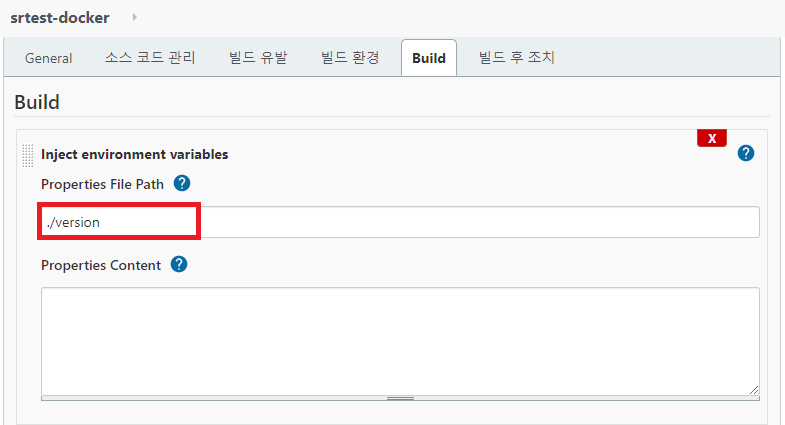This screenshot has width=785, height=425.
Task: Focus the Properties Content text area
Action: click(x=400, y=341)
